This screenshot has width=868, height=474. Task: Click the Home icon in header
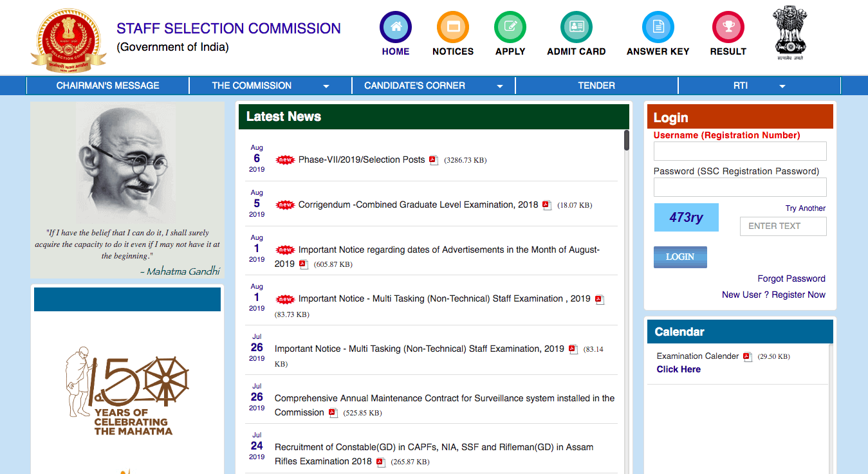[395, 28]
